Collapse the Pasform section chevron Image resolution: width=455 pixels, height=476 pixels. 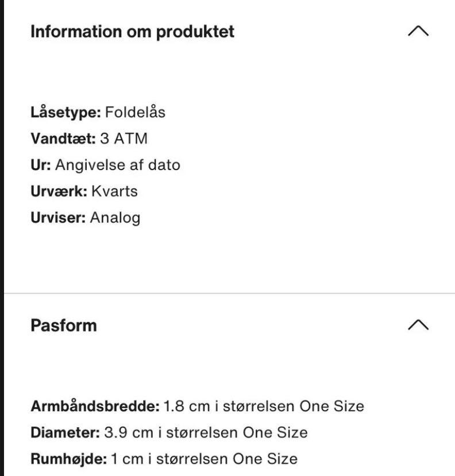(418, 325)
